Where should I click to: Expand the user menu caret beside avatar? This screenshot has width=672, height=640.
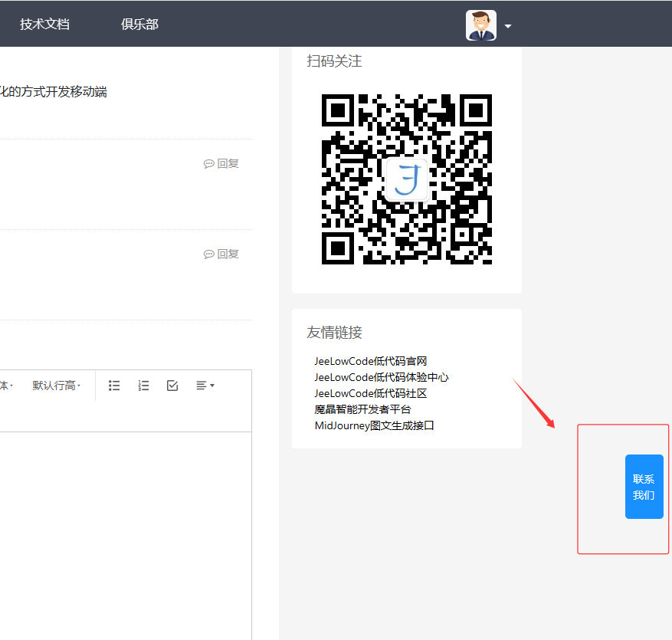507,26
